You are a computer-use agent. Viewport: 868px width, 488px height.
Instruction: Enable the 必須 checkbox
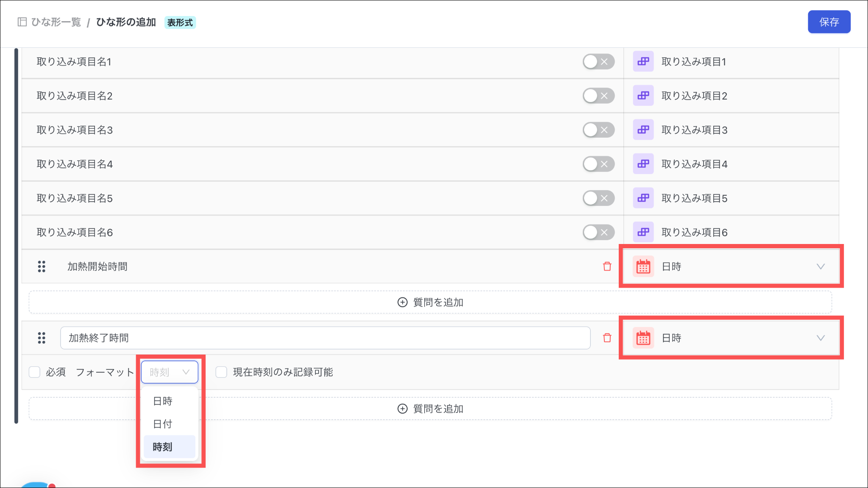35,372
